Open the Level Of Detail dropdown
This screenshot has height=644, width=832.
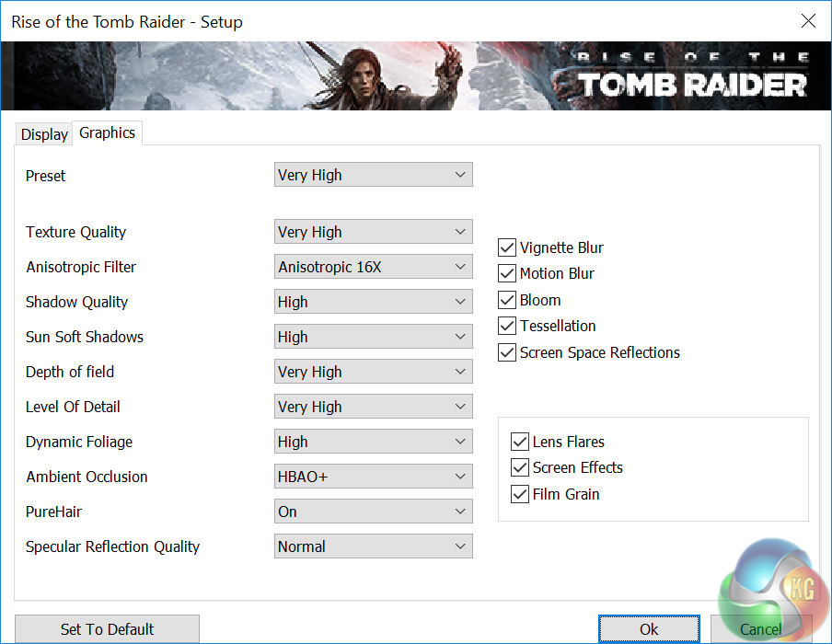(x=373, y=407)
